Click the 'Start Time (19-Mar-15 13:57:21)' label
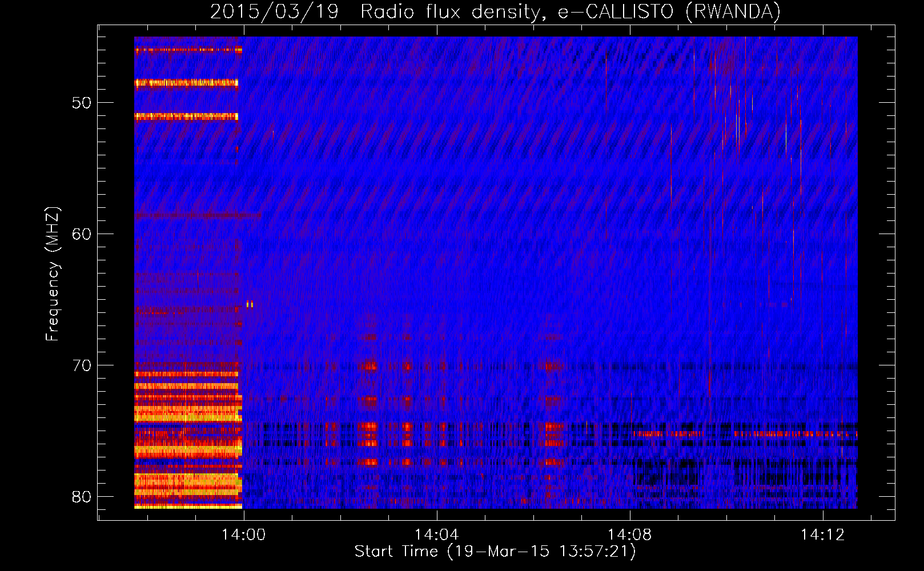This screenshot has width=924, height=571. click(x=495, y=552)
